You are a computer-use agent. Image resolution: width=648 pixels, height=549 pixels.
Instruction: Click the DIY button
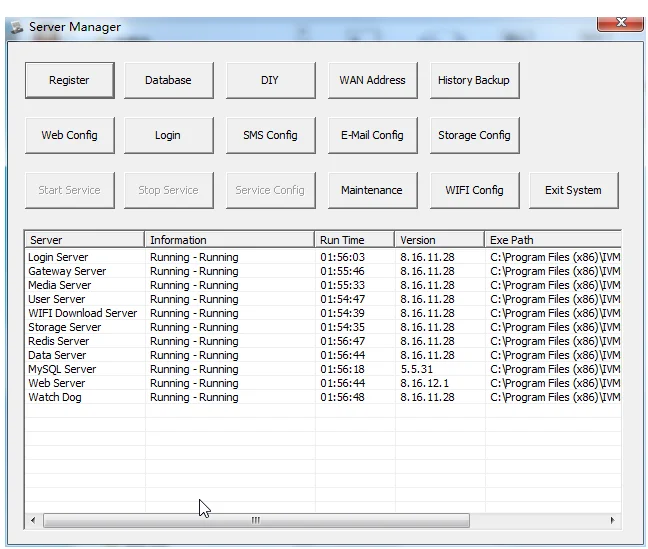coord(270,80)
